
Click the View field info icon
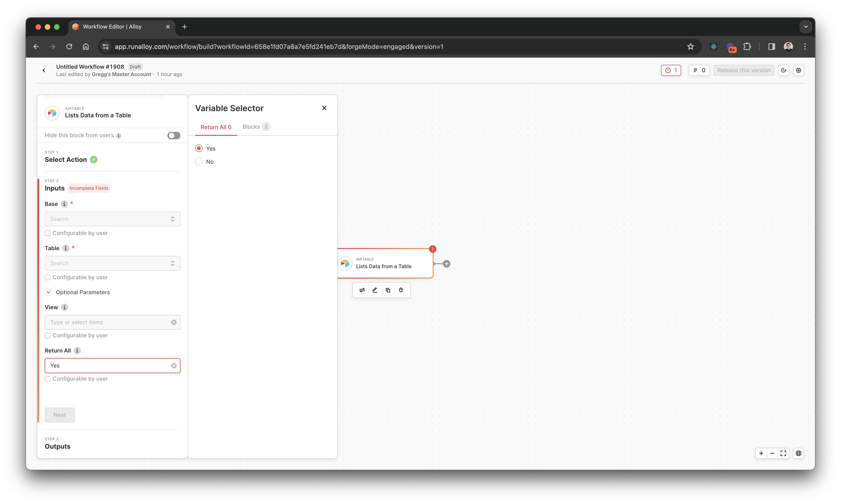point(64,307)
